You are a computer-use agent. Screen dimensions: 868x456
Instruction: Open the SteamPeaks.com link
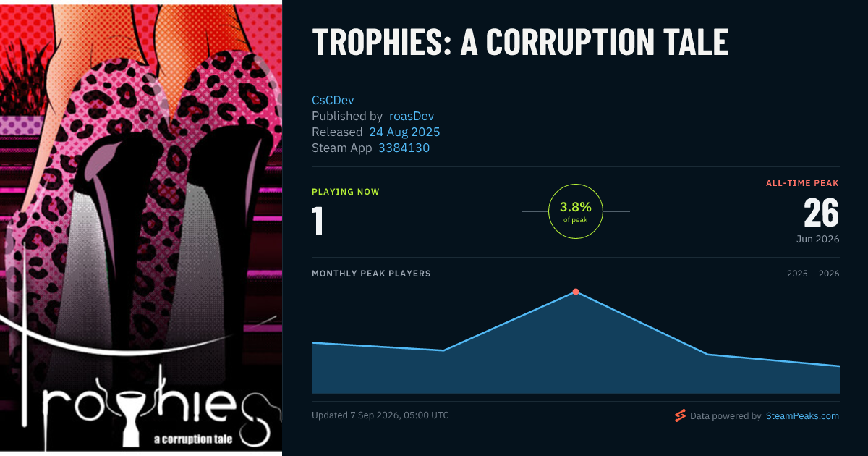802,416
